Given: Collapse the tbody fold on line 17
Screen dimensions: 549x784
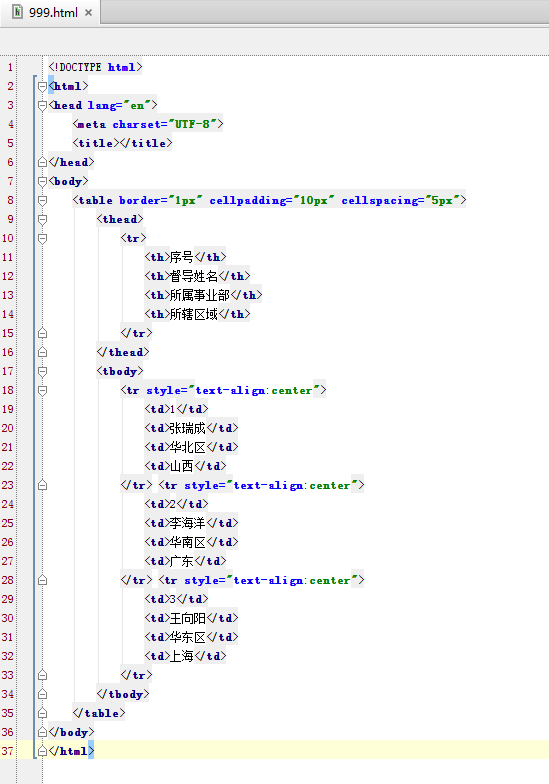Looking at the screenshot, I should [x=42, y=372].
